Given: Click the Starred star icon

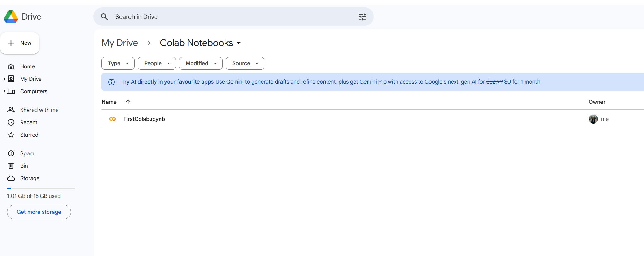Looking at the screenshot, I should [11, 135].
